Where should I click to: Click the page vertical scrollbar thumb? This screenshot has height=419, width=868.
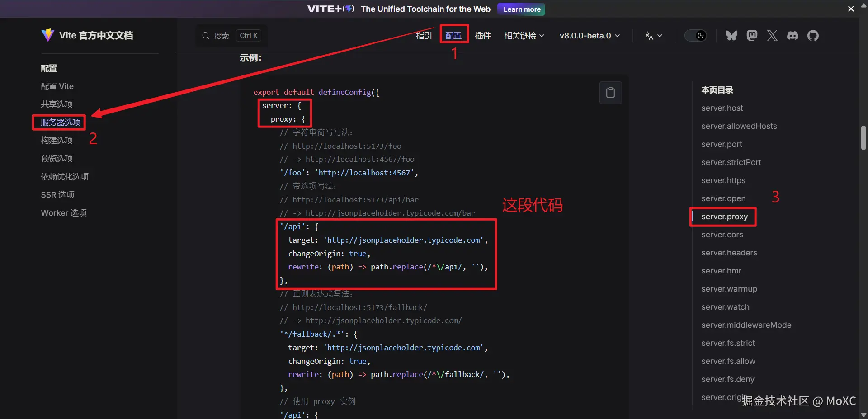click(x=863, y=137)
